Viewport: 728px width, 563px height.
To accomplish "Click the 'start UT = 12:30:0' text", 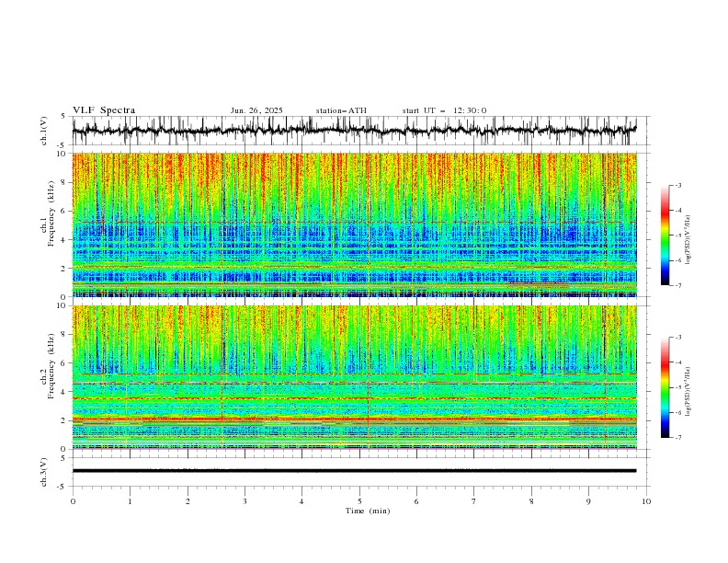I will click(x=444, y=110).
